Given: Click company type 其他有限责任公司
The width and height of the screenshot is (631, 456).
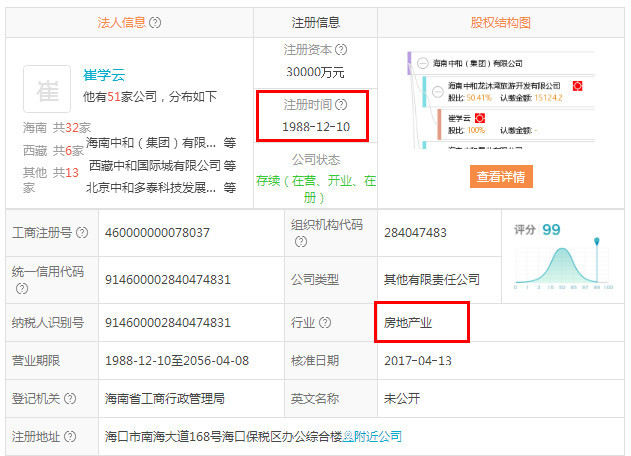Looking at the screenshot, I should pyautogui.click(x=432, y=279).
